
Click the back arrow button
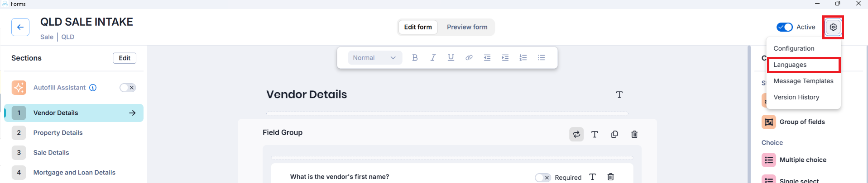click(20, 27)
